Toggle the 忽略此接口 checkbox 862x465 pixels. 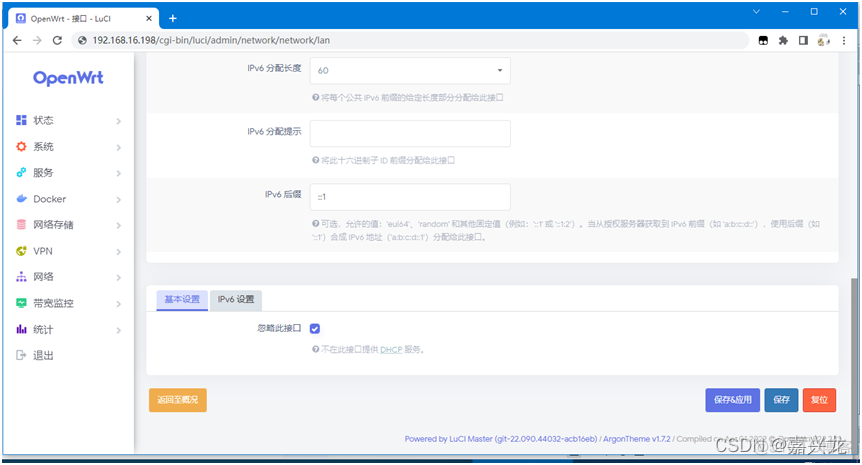pos(315,329)
